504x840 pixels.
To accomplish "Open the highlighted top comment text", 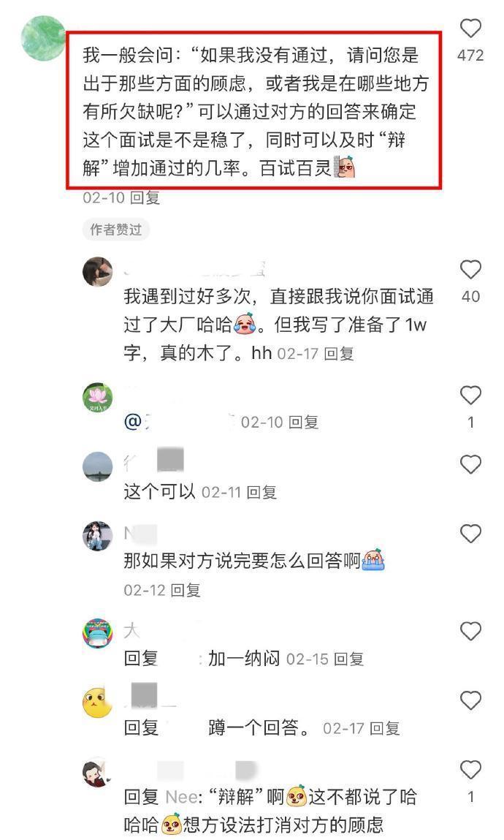I will 254,111.
